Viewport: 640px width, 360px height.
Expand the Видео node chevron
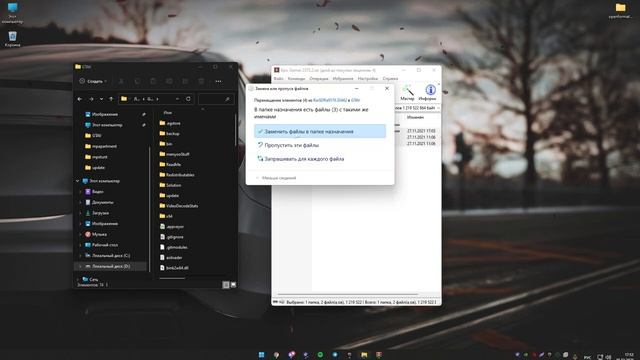(80, 191)
